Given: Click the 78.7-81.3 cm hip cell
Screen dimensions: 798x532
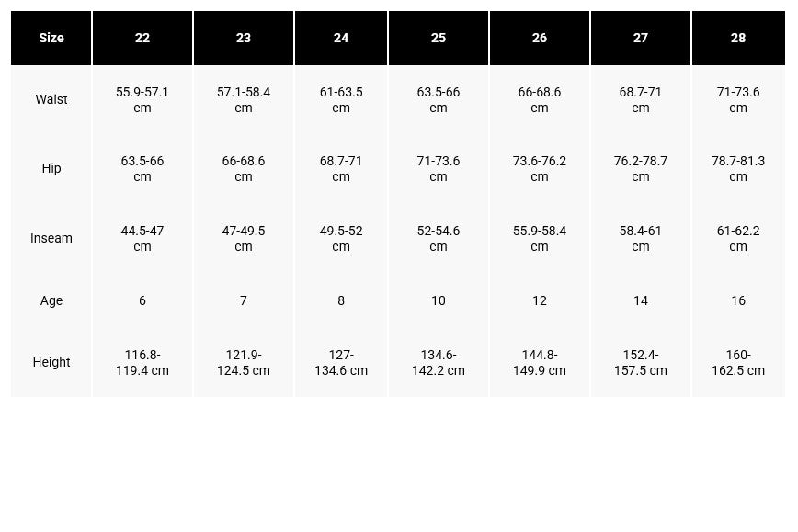Looking at the screenshot, I should 738,168.
